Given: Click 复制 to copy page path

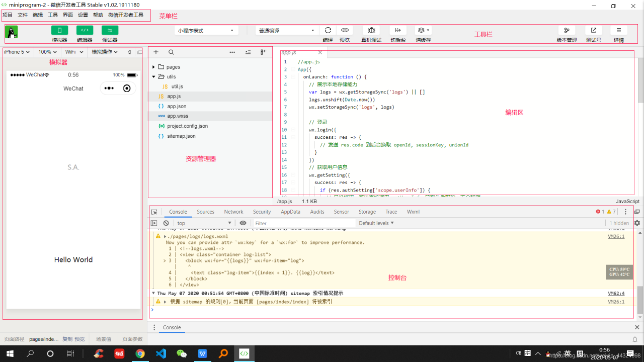Looking at the screenshot, I should coord(67,339).
